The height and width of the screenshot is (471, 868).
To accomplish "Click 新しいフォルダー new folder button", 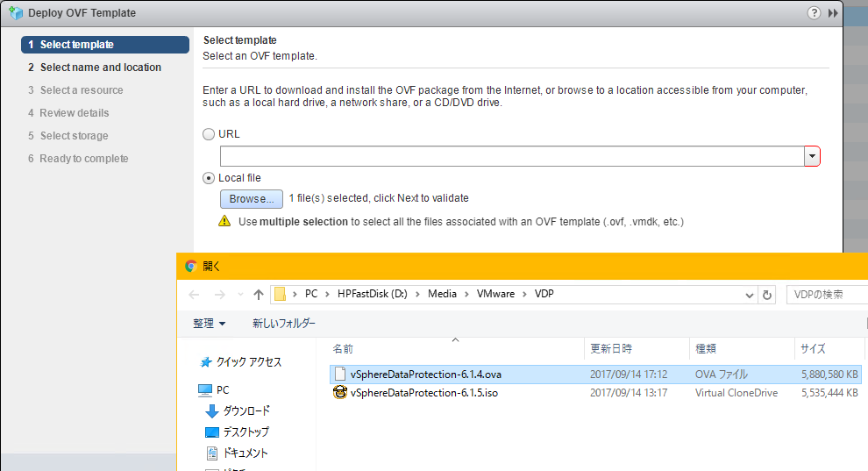I will coord(284,324).
